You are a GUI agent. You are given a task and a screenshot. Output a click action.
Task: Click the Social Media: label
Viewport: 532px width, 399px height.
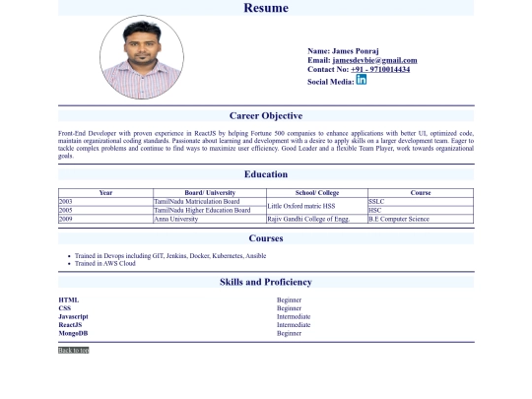(x=331, y=82)
